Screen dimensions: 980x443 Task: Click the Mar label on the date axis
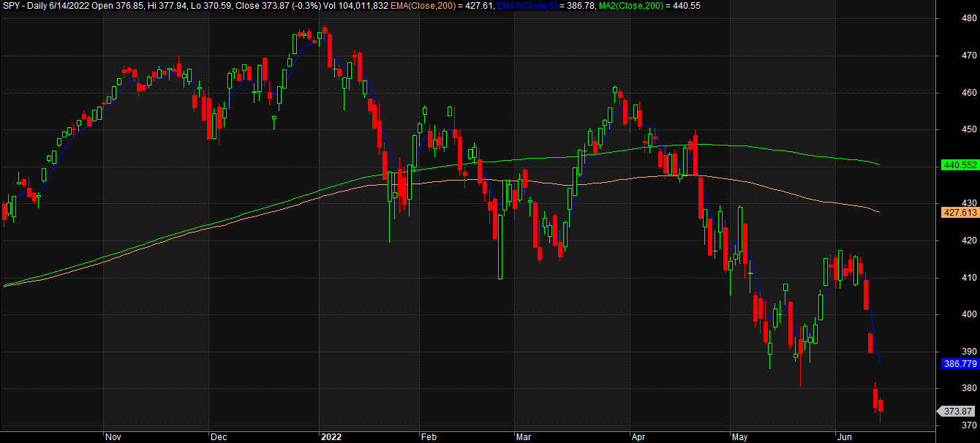[524, 436]
